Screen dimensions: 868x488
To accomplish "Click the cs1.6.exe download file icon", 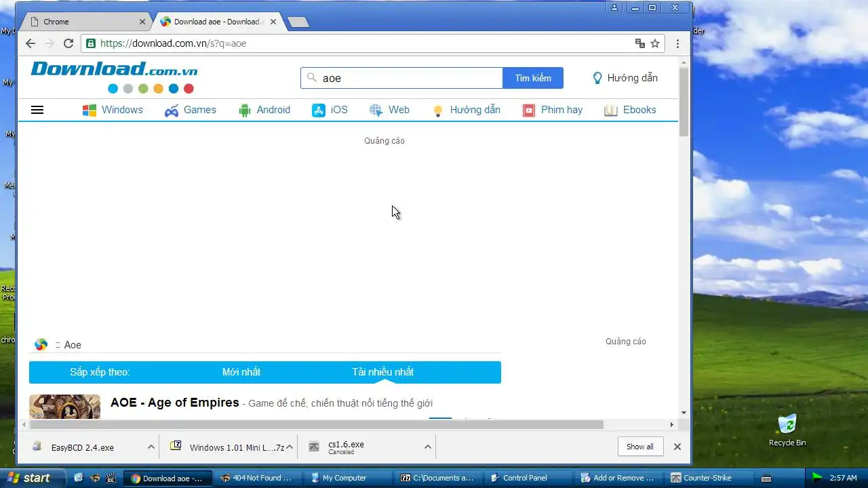I will 313,447.
